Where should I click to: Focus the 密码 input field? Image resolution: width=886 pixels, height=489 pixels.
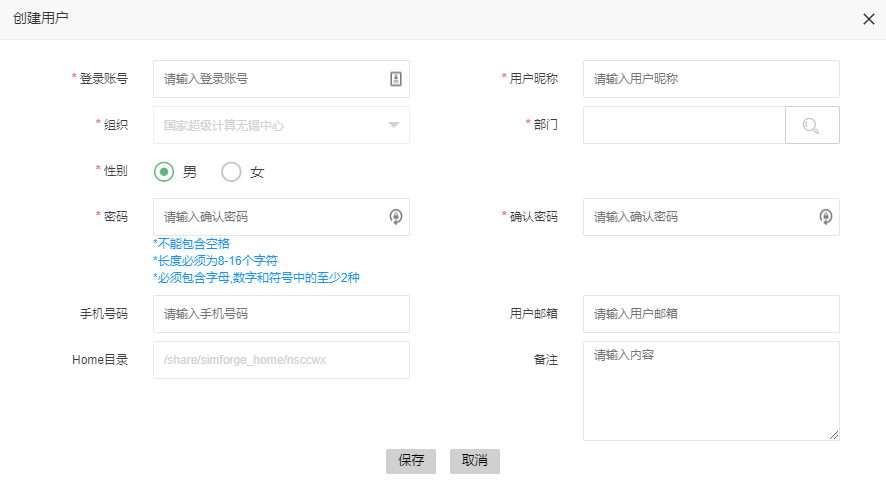click(281, 217)
